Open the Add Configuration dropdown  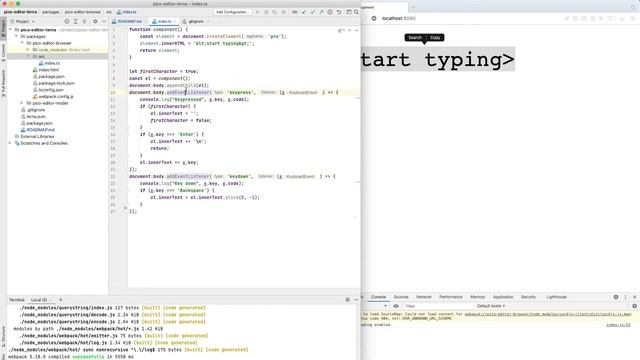232,12
